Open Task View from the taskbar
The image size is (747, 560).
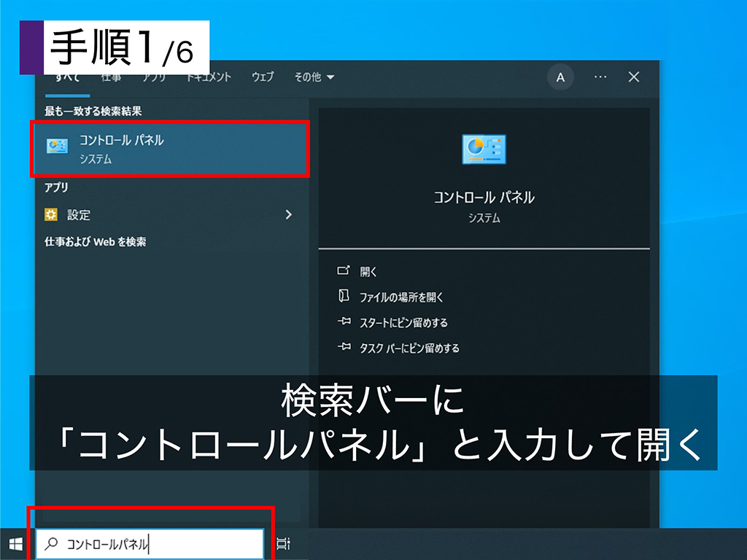click(x=283, y=543)
